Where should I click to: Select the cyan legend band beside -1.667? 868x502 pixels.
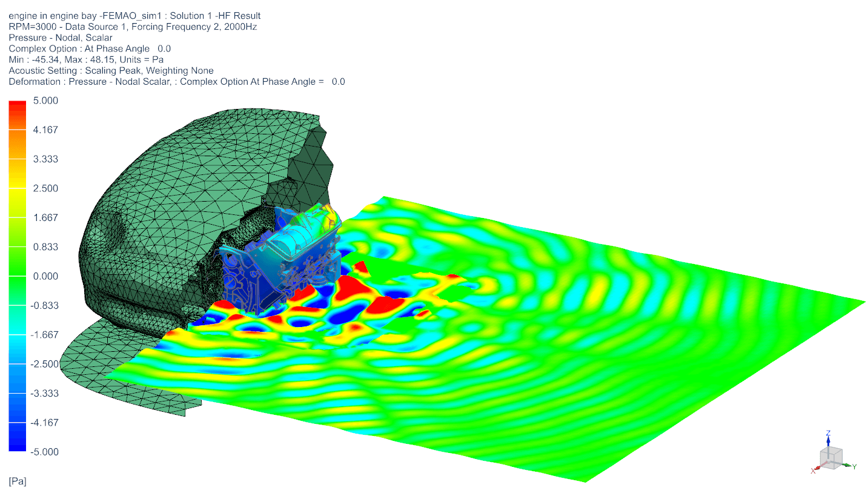(18, 334)
